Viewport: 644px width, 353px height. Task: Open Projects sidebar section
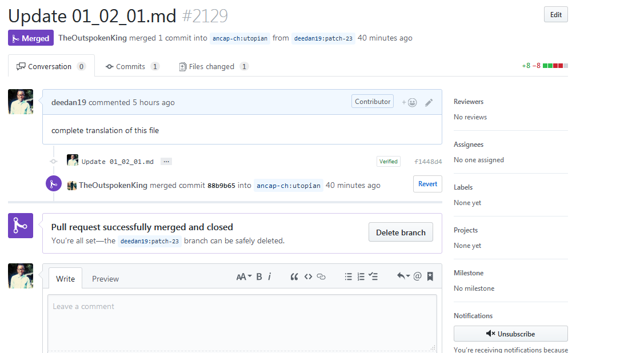pos(465,230)
